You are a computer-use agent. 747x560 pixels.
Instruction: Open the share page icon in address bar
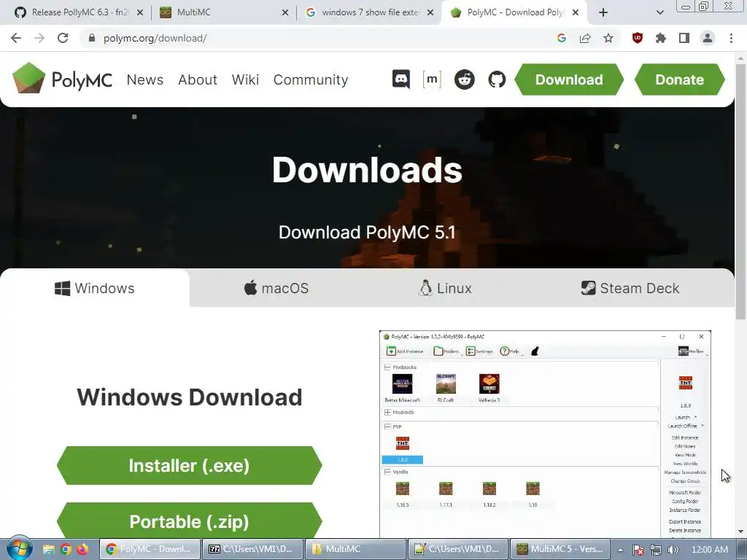tap(585, 38)
